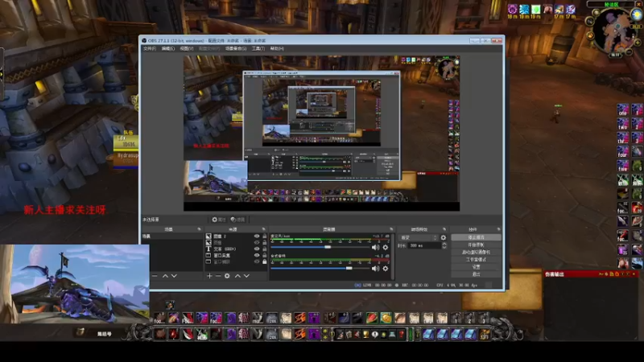The image size is (644, 362).
Task: Open the 场景集合(S) menu
Action: (x=236, y=48)
